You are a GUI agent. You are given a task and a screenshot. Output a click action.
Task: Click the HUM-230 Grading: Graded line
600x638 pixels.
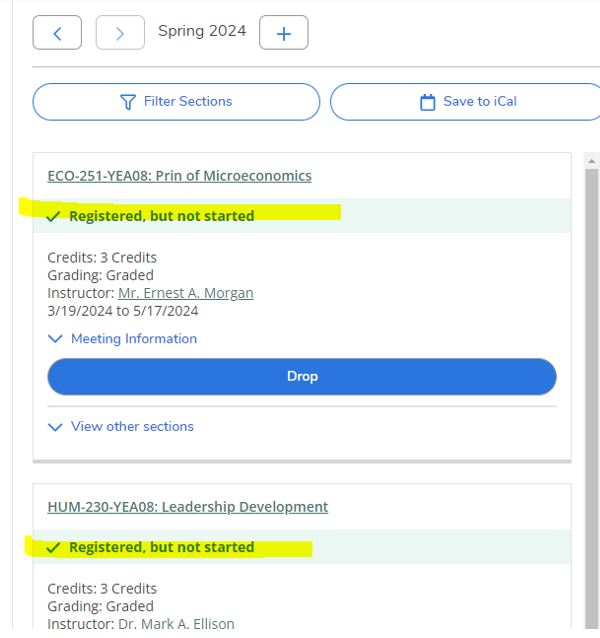coord(100,606)
